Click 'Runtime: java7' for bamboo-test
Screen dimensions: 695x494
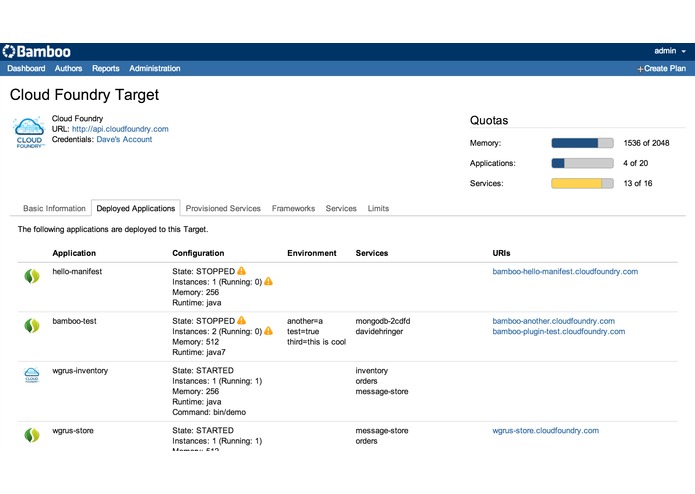point(199,352)
